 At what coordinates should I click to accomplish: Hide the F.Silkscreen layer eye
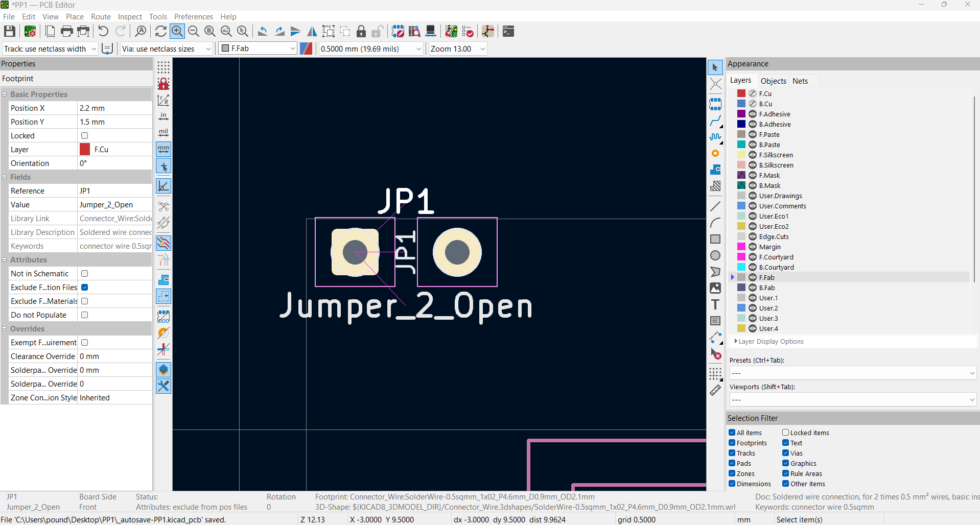click(x=753, y=155)
